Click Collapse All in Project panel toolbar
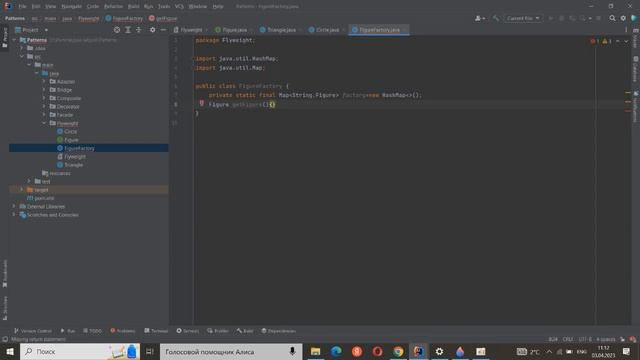The width and height of the screenshot is (640, 360). 139,30
